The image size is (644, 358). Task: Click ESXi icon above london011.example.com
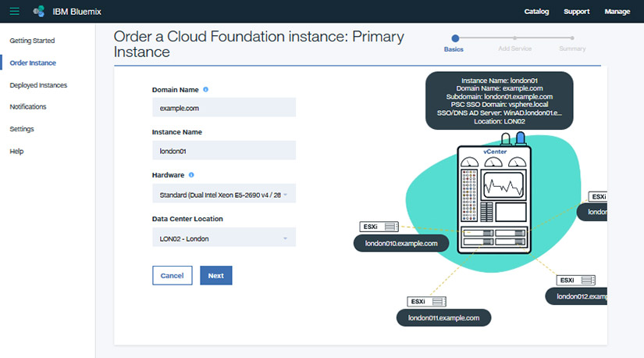427,302
